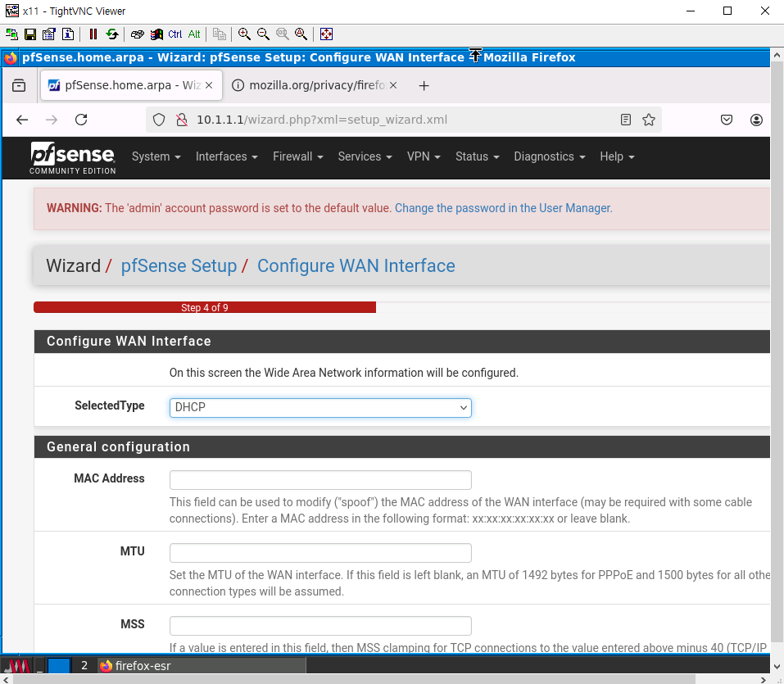Reload the current page
784x684 pixels.
81,120
